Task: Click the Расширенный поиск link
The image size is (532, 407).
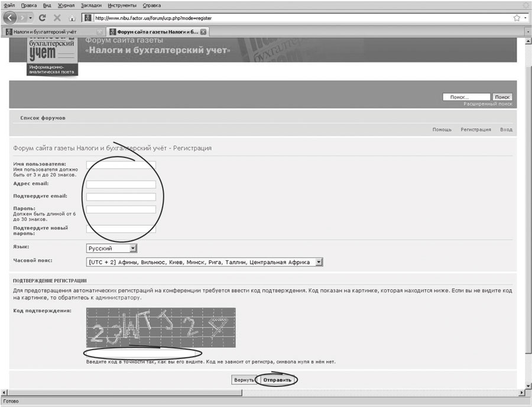Action: [x=488, y=104]
